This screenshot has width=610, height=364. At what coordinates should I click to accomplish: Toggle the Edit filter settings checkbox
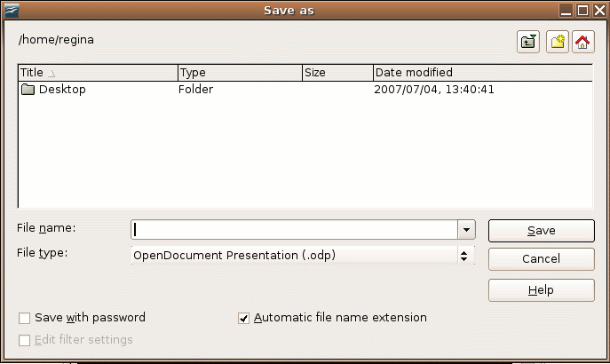point(25,340)
